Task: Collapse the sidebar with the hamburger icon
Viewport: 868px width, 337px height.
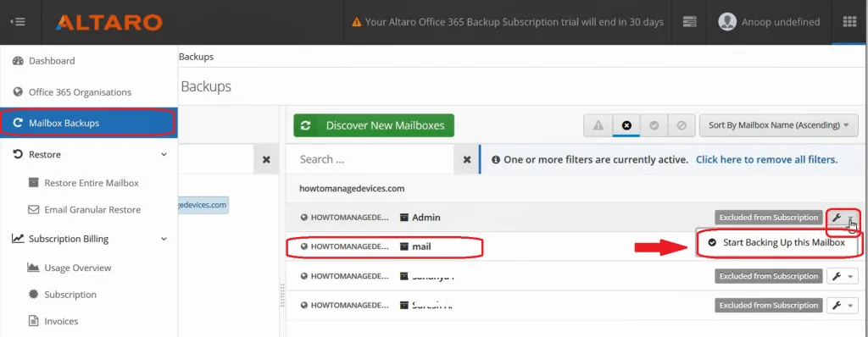Action: pos(17,22)
